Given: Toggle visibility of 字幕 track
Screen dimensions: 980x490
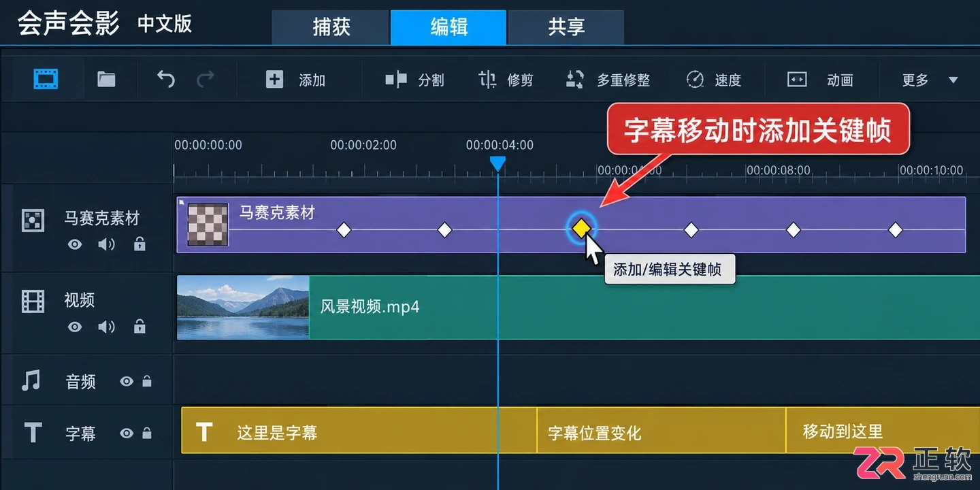Looking at the screenshot, I should (x=127, y=434).
